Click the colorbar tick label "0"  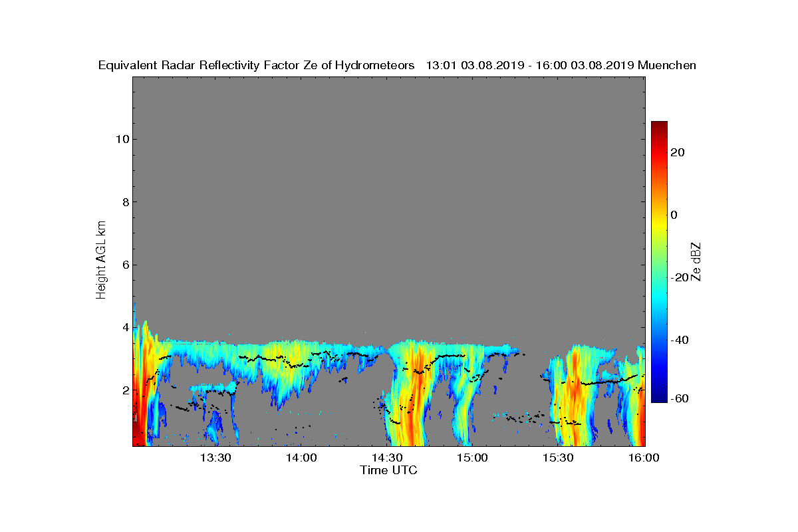point(675,215)
